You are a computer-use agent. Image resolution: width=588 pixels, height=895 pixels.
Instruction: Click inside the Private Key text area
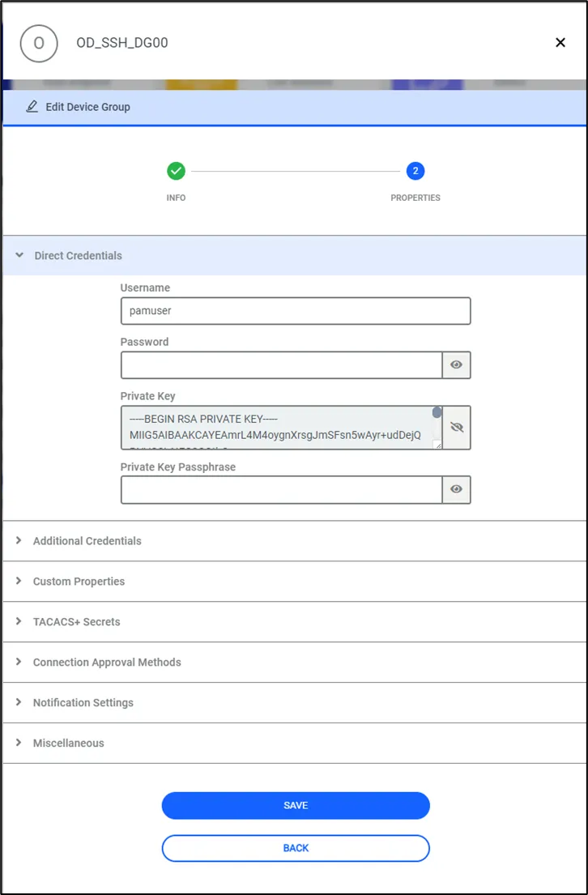click(x=279, y=428)
